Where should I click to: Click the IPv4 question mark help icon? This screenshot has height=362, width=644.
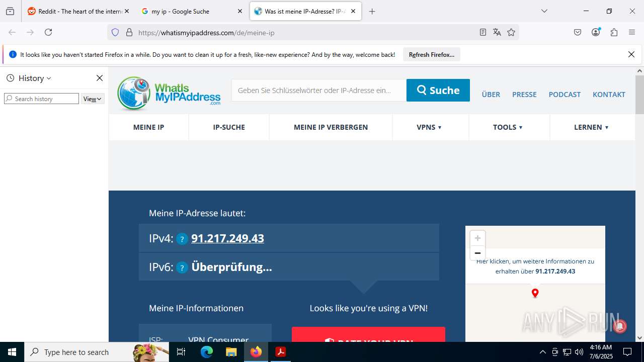point(182,239)
